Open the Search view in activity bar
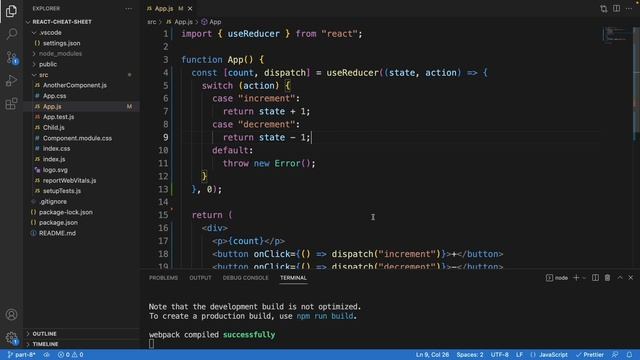Screen dimensions: 640x360 (11, 34)
